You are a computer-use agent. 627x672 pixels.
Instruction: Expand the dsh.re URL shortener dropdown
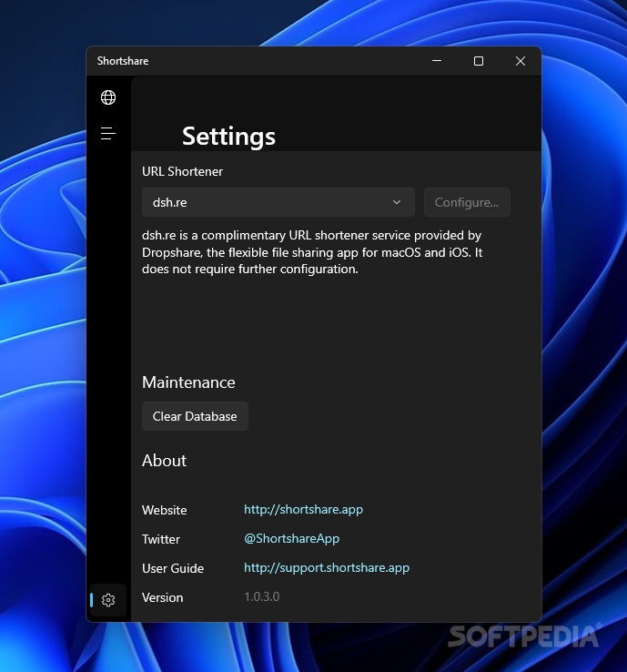pos(278,202)
